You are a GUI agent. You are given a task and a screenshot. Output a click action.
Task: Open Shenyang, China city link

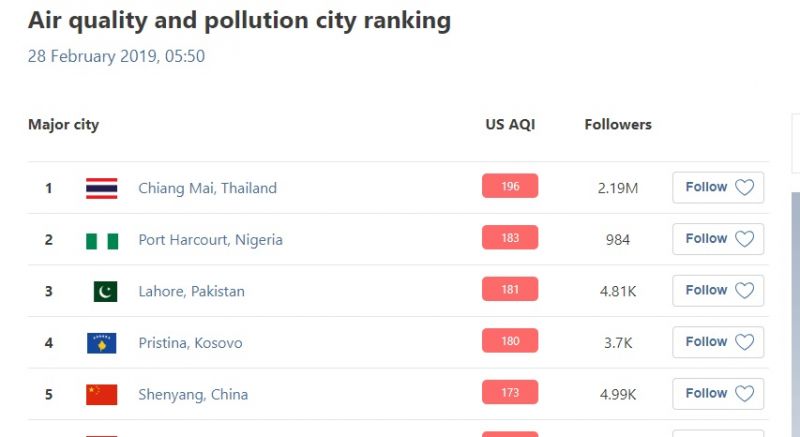(x=193, y=394)
